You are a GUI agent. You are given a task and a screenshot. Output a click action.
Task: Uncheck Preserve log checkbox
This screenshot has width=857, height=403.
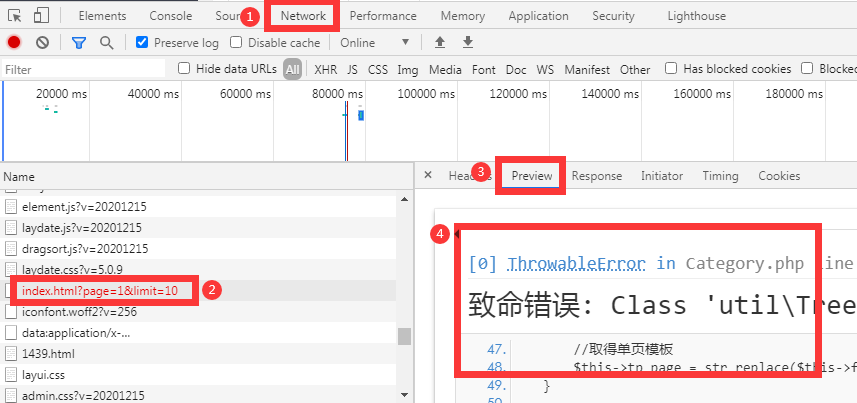click(x=142, y=42)
